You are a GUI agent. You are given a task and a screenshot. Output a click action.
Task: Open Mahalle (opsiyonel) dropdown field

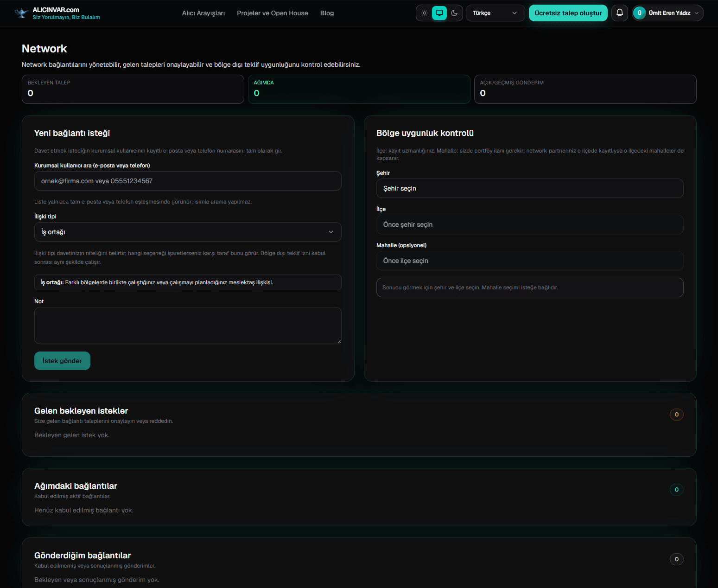tap(530, 261)
